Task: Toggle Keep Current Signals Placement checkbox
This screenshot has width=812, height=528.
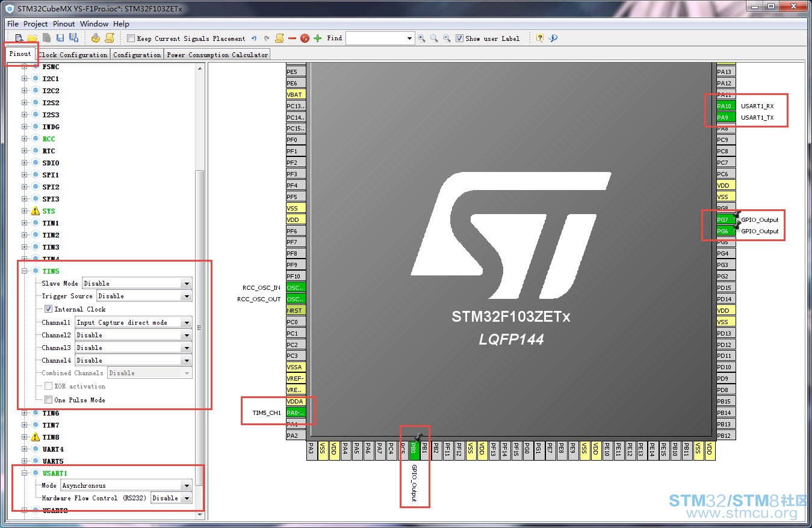Action: 131,38
